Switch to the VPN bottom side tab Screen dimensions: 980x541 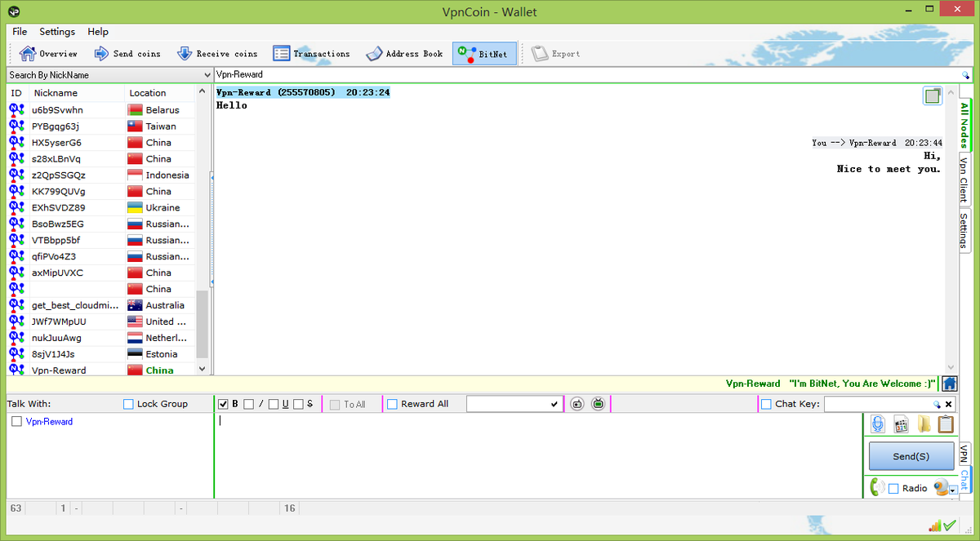tap(964, 453)
